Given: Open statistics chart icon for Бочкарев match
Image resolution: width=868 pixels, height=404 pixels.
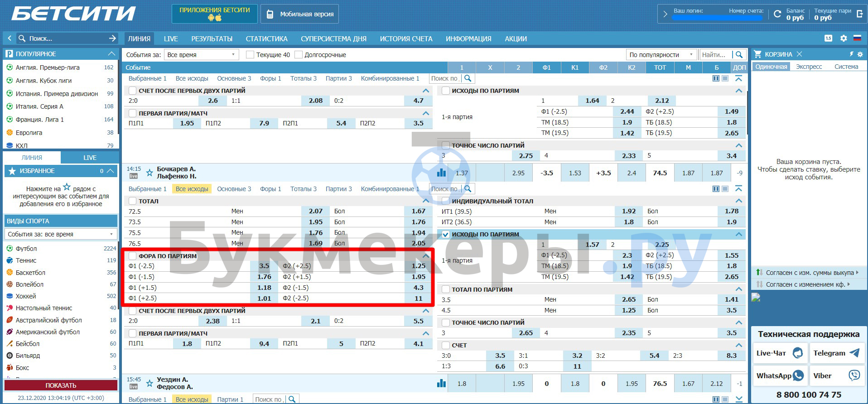Looking at the screenshot, I should coord(441,173).
